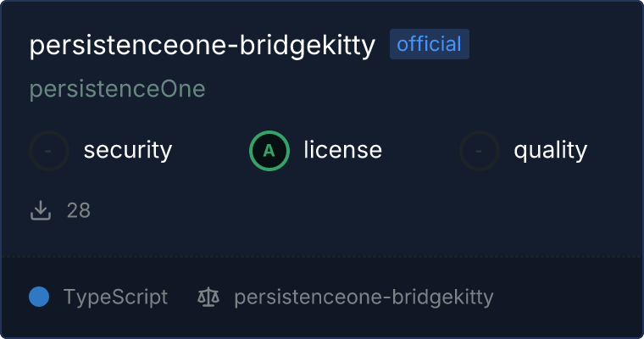Click the security grade dash circle
Image resolution: width=644 pixels, height=339 pixels.
tap(49, 151)
